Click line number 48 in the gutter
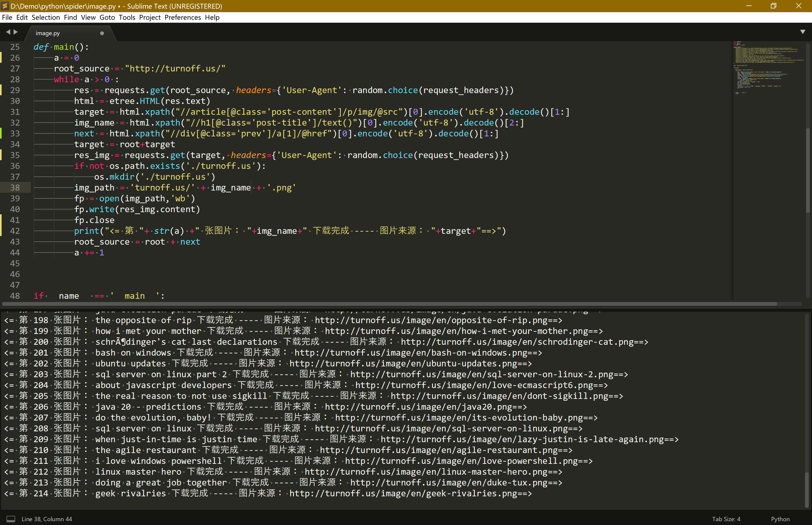 click(15, 296)
